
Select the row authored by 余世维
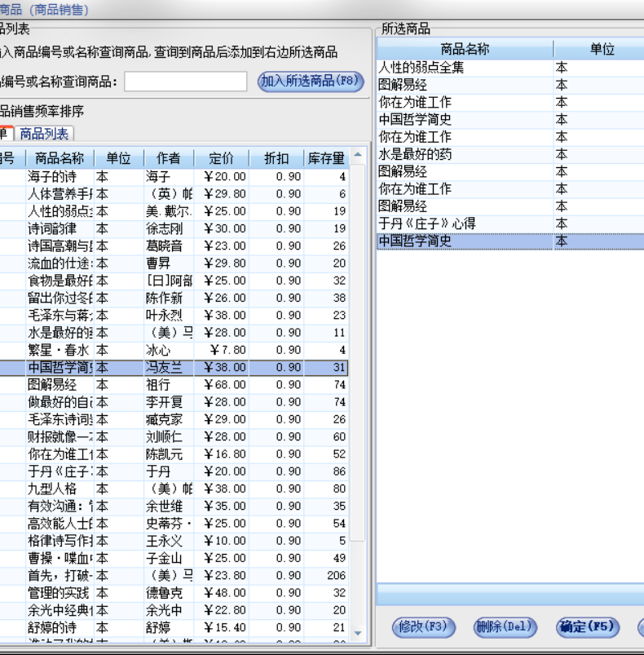tap(174, 506)
